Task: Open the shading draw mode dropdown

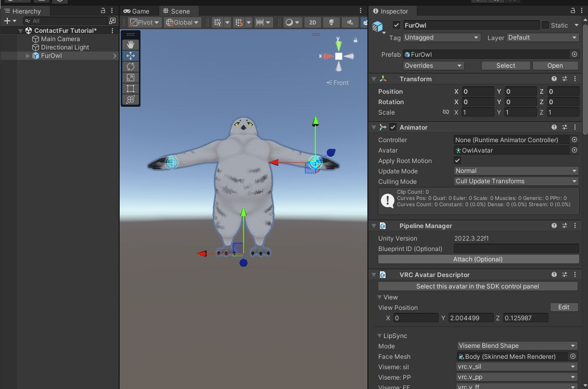Action: (x=292, y=22)
